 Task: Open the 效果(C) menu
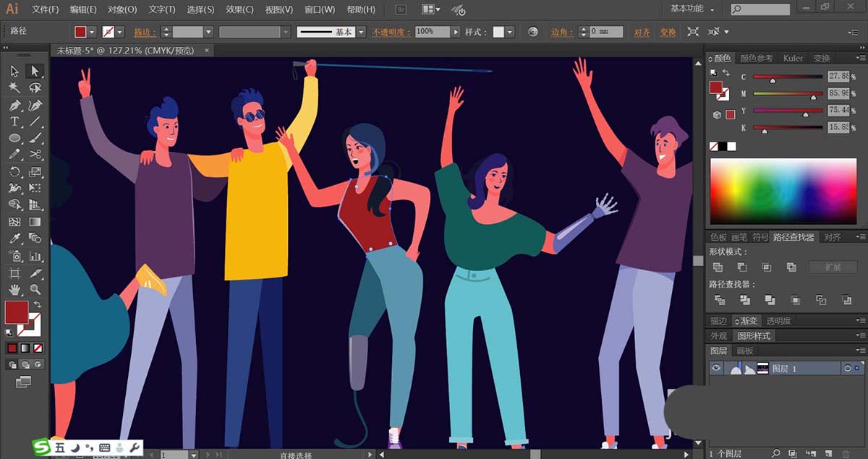(239, 9)
